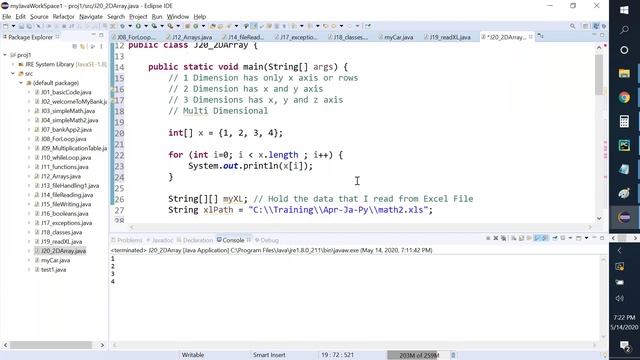
Task: Terminate the console with the stop square icon
Action: tap(488, 238)
